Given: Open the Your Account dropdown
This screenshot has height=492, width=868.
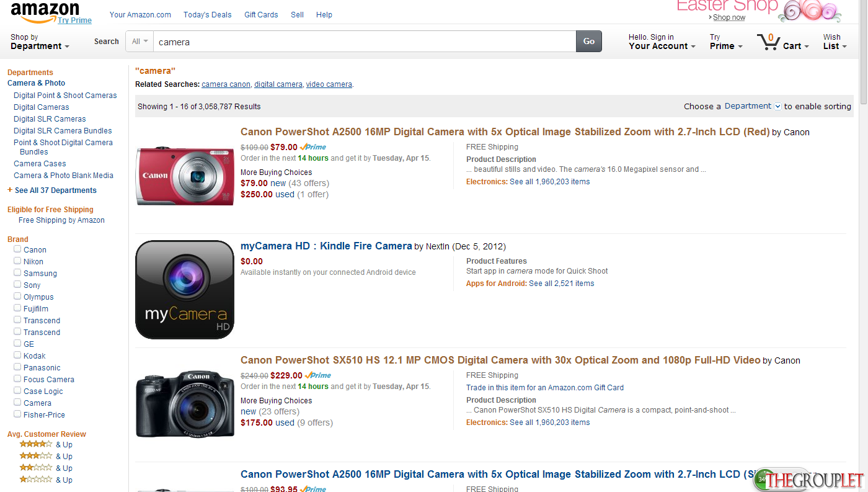Looking at the screenshot, I should point(662,42).
